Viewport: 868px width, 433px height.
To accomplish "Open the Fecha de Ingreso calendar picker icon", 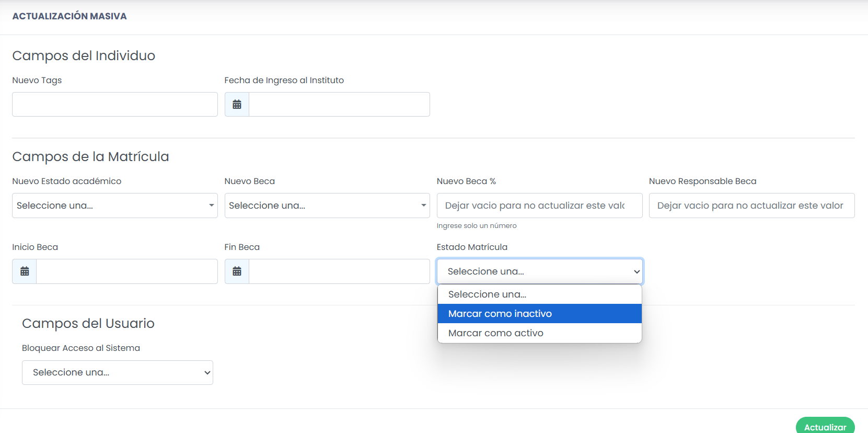I will tap(237, 105).
